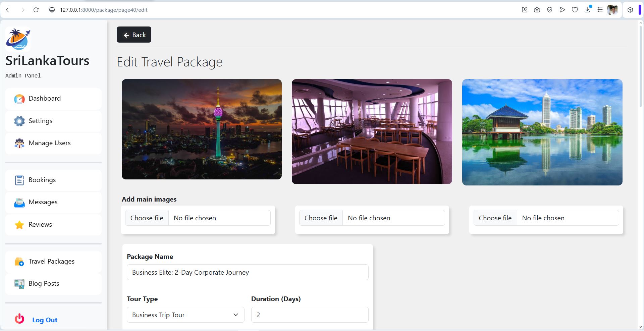
Task: Click the Lotus Tower night thumbnail
Action: 202,129
